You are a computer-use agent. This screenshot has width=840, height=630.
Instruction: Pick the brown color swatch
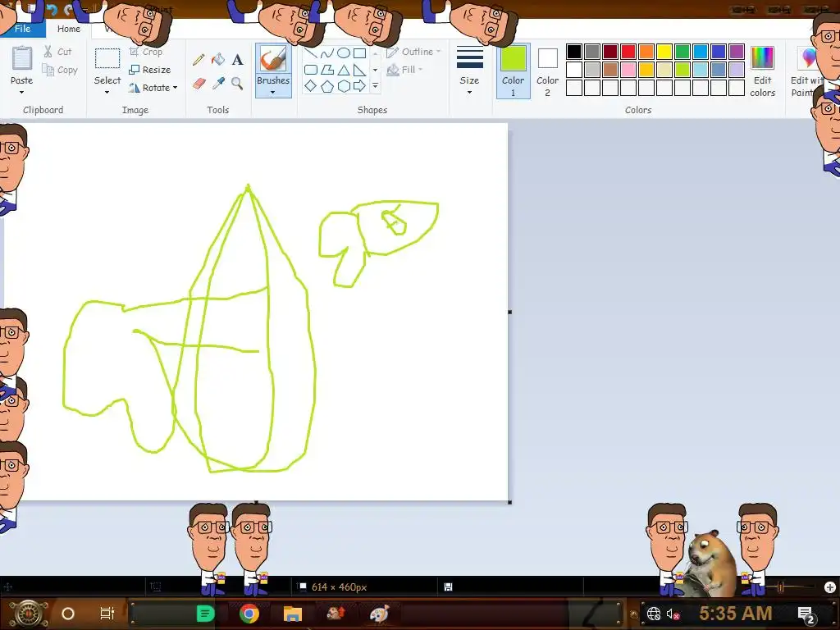tap(610, 70)
